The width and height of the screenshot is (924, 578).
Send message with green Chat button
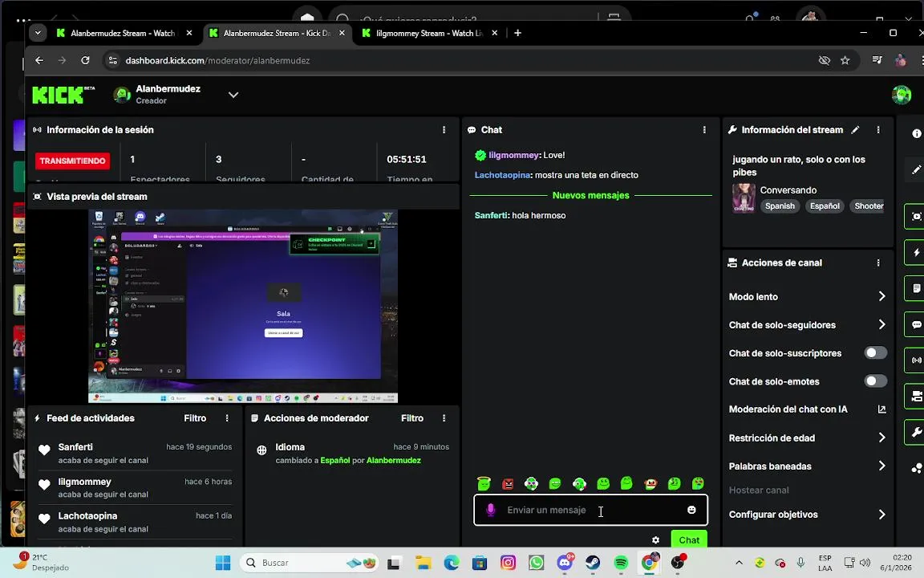point(689,539)
